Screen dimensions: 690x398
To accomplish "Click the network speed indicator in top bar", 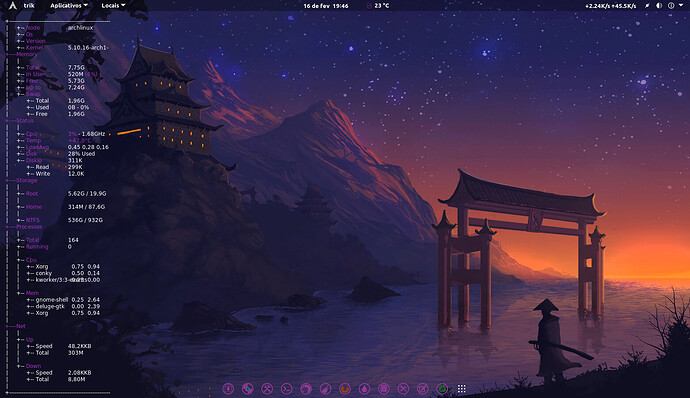I will tap(610, 6).
